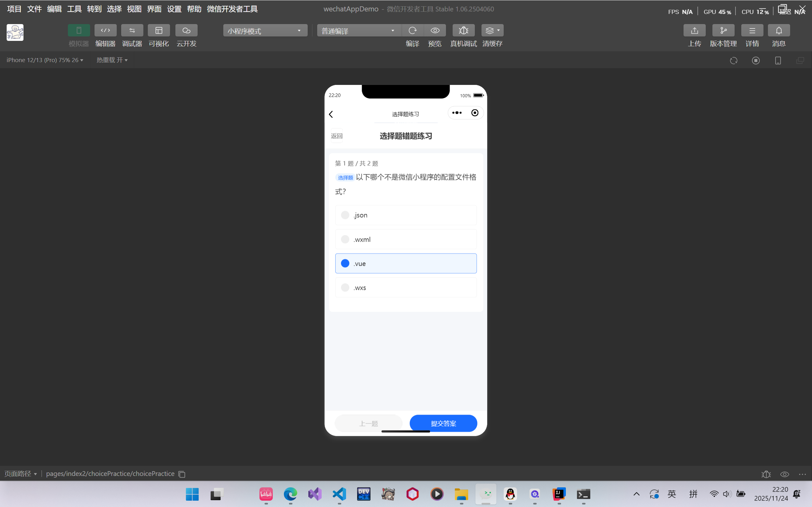This screenshot has width=812, height=507.
Task: Copy the page path icon
Action: (x=182, y=474)
